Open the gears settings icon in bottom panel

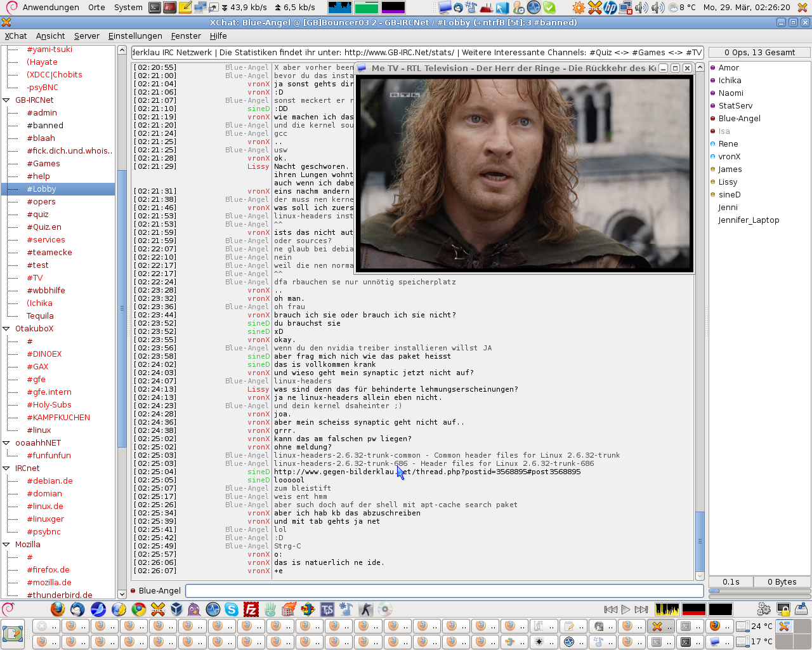[764, 609]
